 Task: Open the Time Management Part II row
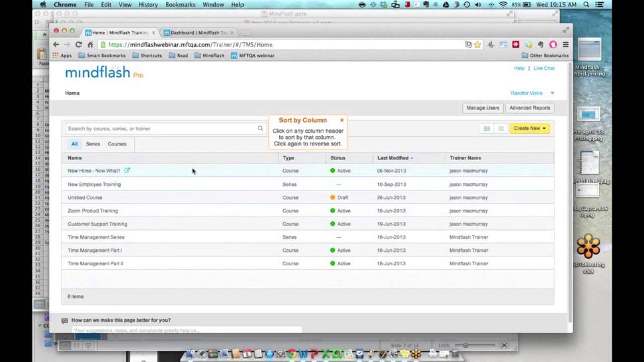pos(308,263)
